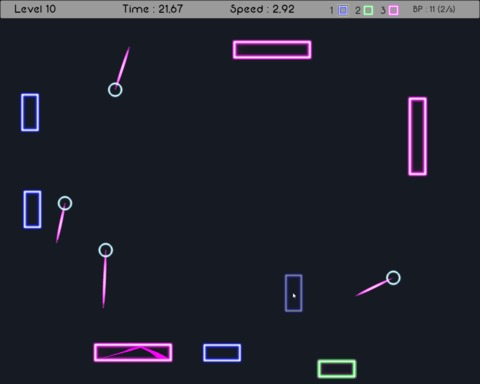Click the green block at the bottom right

(x=337, y=369)
